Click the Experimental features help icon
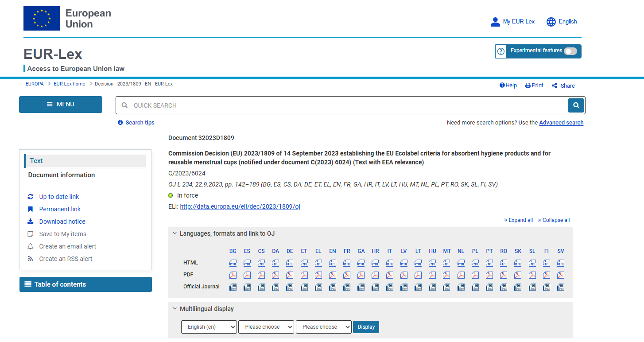This screenshot has height=342, width=644. point(501,51)
